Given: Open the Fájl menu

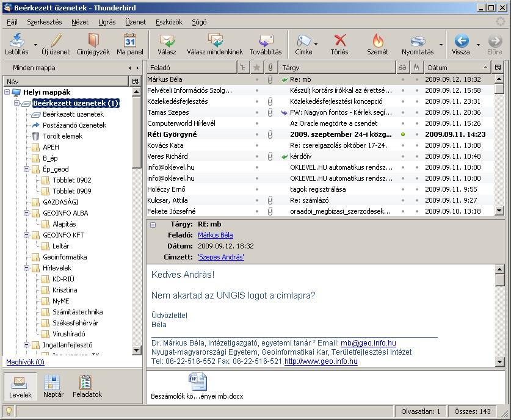Looking at the screenshot, I should coord(12,22).
